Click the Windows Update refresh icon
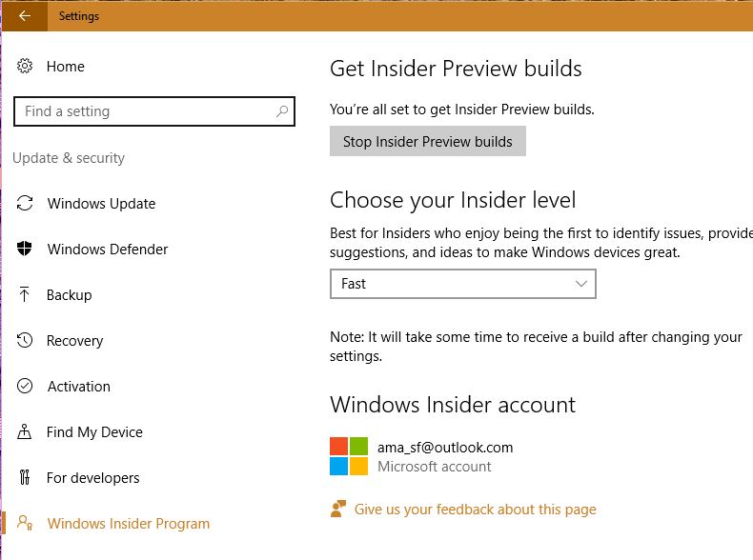753x560 pixels. [26, 204]
